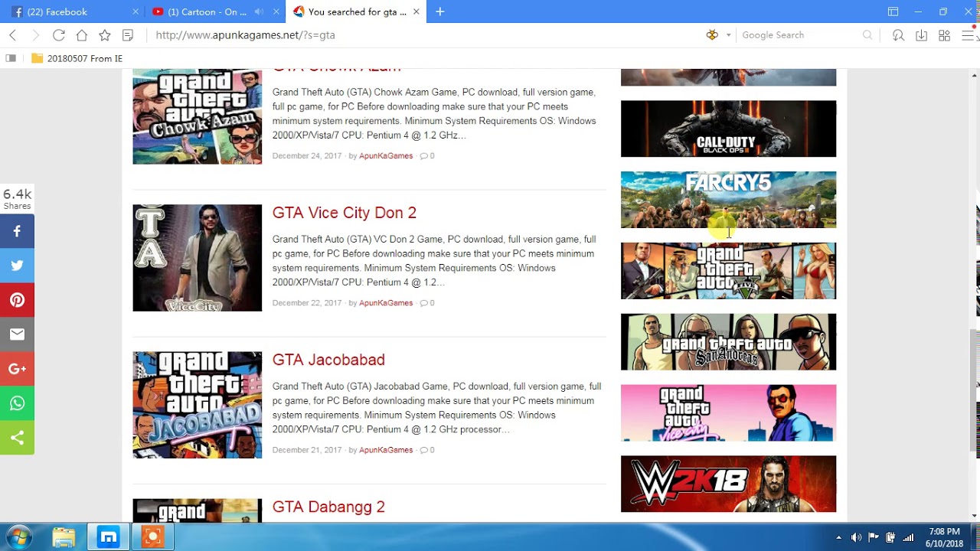This screenshot has width=980, height=551.
Task: Click the GTA Vice City Don 2 thumbnail
Action: pyautogui.click(x=197, y=258)
